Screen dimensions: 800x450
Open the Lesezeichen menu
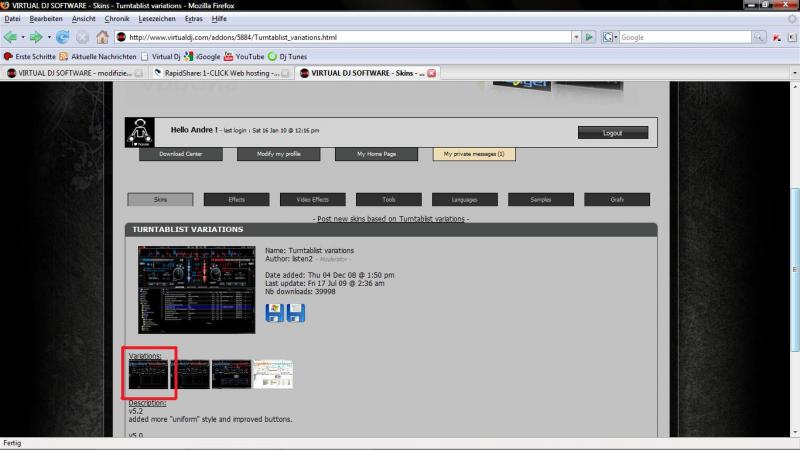[x=157, y=19]
